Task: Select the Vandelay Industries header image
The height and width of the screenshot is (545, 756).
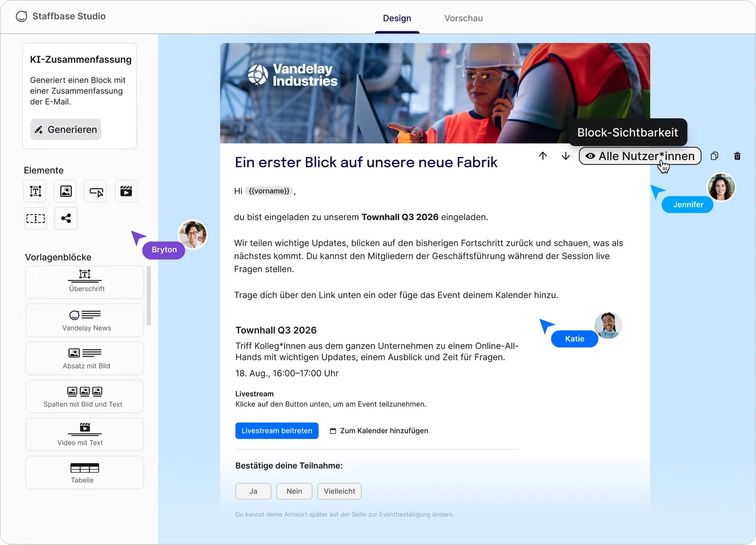Action: coord(435,93)
